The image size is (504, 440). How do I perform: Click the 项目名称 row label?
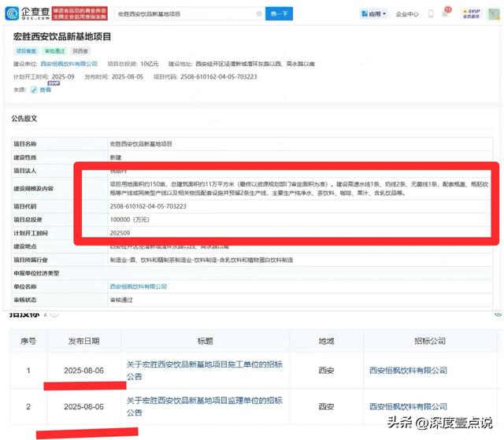tap(25, 144)
